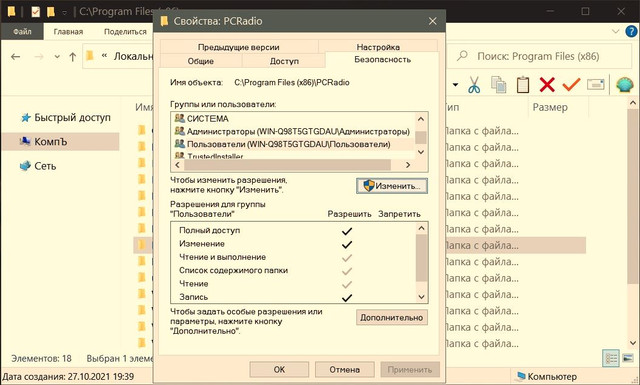Open the Поделиться ribbon tab
Viewport: 640px width, 385px height.
(125, 31)
